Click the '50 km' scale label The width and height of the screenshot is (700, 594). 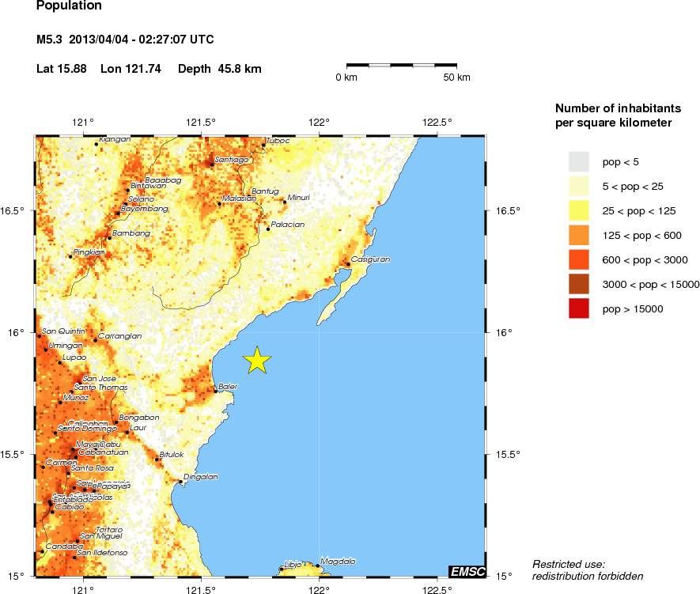(456, 78)
